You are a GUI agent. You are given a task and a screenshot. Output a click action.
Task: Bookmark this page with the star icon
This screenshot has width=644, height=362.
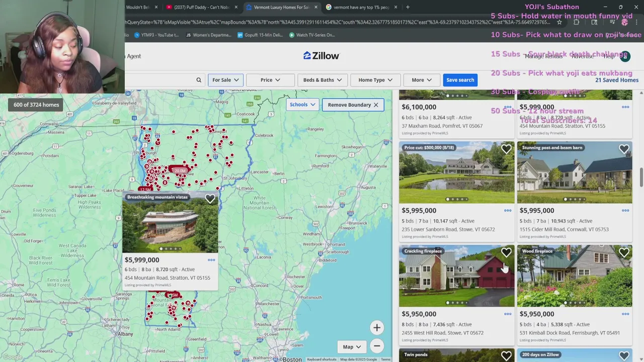[x=559, y=22]
